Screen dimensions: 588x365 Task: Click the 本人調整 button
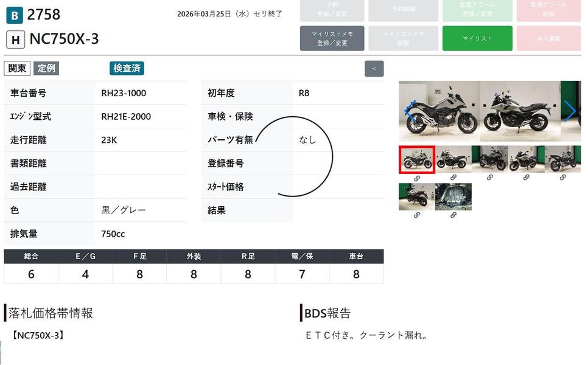coord(548,38)
